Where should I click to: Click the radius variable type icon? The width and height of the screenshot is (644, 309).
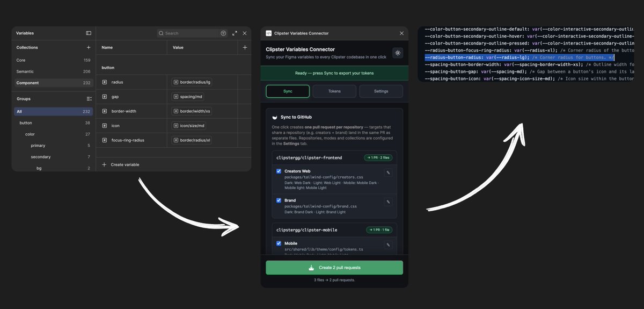[x=105, y=82]
